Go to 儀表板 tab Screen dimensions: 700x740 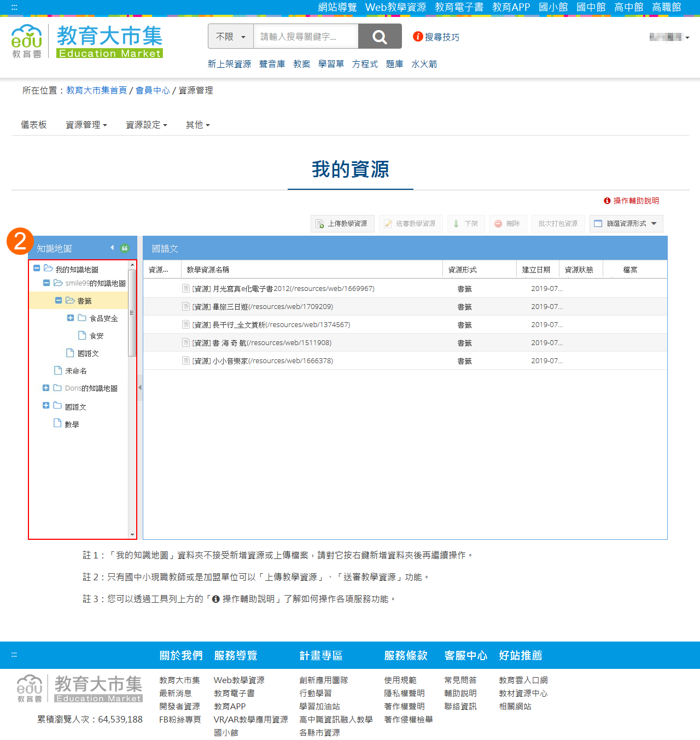(34, 125)
